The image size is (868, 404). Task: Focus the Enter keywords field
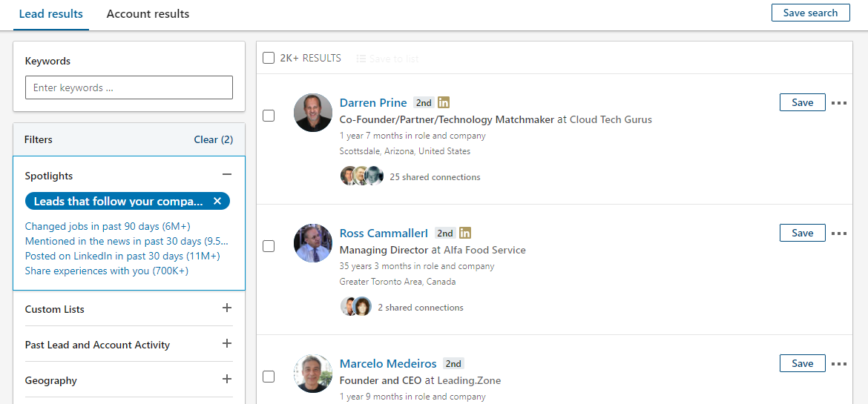coord(129,87)
